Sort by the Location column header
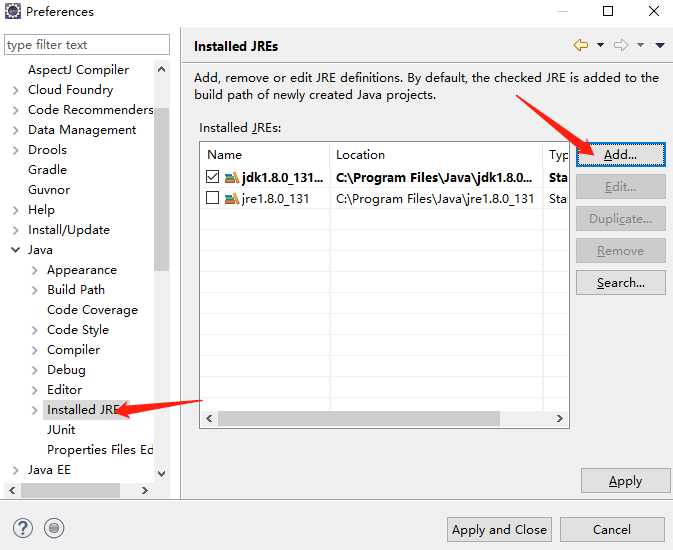Screen dimensions: 673x550 (x=436, y=155)
